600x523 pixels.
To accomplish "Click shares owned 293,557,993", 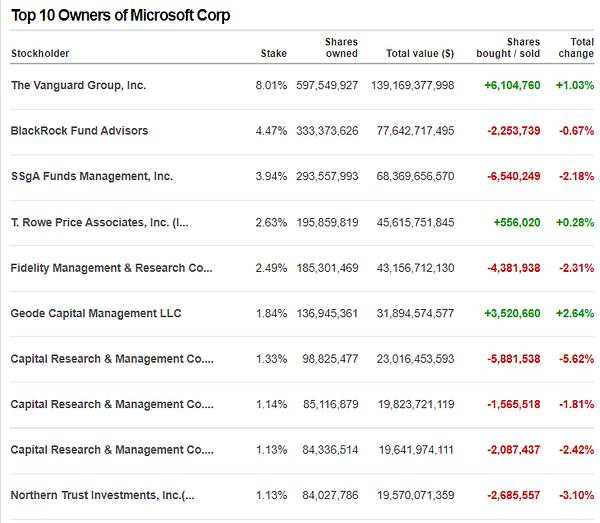I will click(x=327, y=176).
